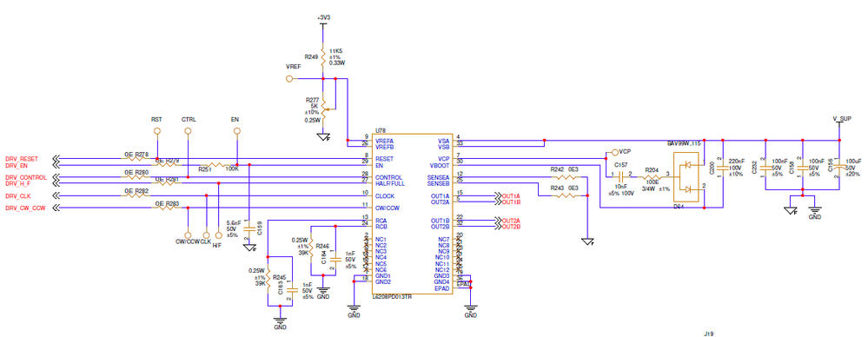Select the SENSEB pin name on U78
The image size is (868, 337).
tap(439, 183)
